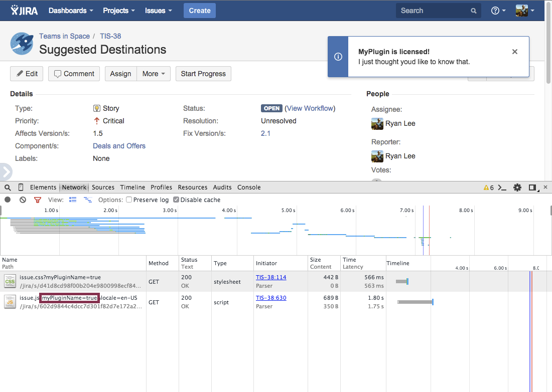
Task: Switch to large request rows view
Action: point(73,200)
